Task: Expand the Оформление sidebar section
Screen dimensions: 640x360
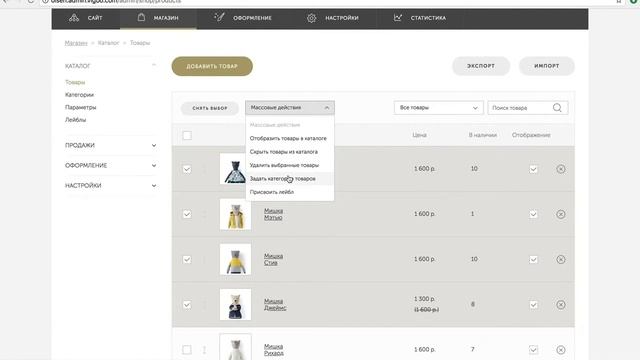Action: (111, 165)
